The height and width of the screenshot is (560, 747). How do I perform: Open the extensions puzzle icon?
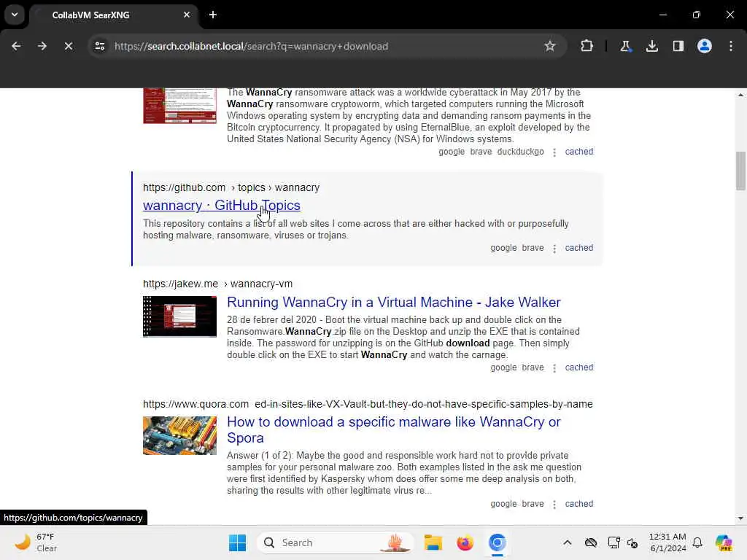click(x=587, y=46)
